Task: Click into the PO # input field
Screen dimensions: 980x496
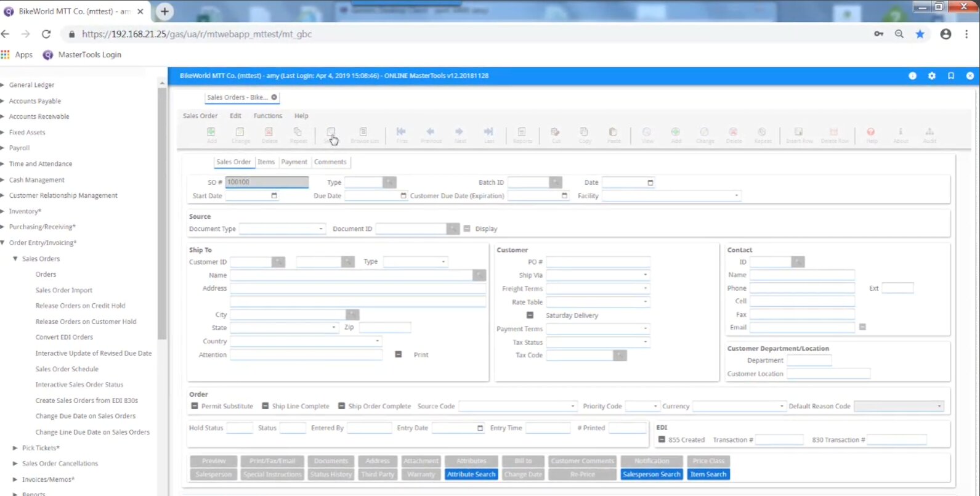Action: [597, 262]
